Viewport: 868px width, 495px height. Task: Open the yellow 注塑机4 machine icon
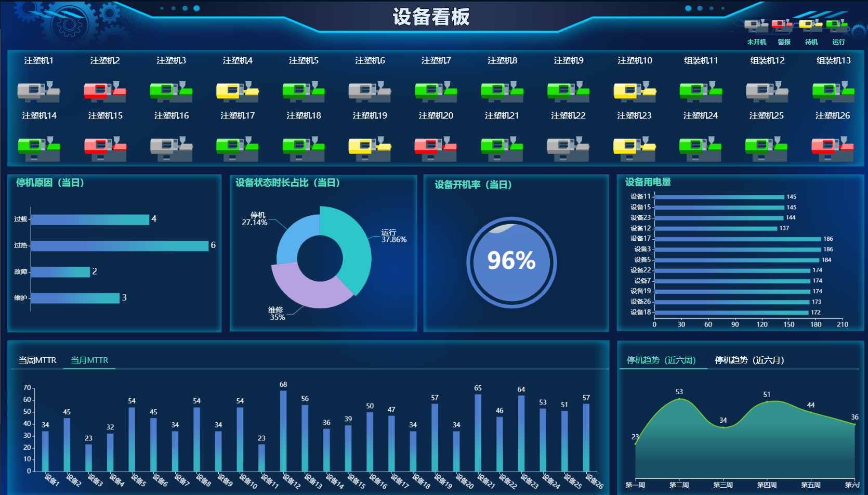(x=238, y=91)
